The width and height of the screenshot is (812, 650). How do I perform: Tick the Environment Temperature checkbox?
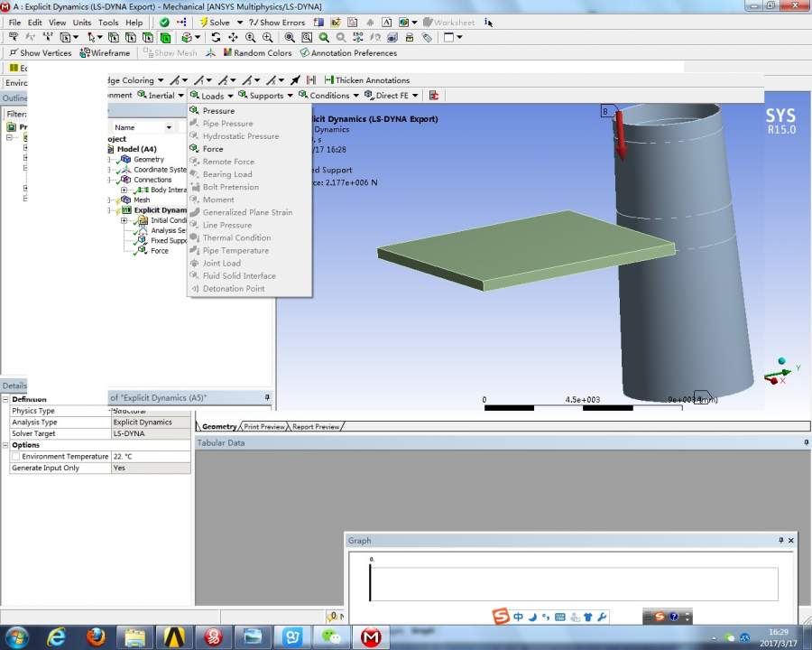click(15, 457)
